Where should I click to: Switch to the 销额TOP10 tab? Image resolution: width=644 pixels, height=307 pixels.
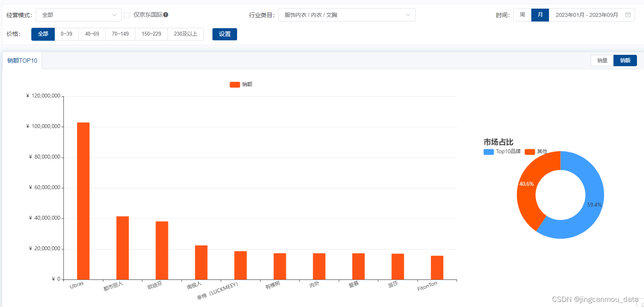coord(22,61)
